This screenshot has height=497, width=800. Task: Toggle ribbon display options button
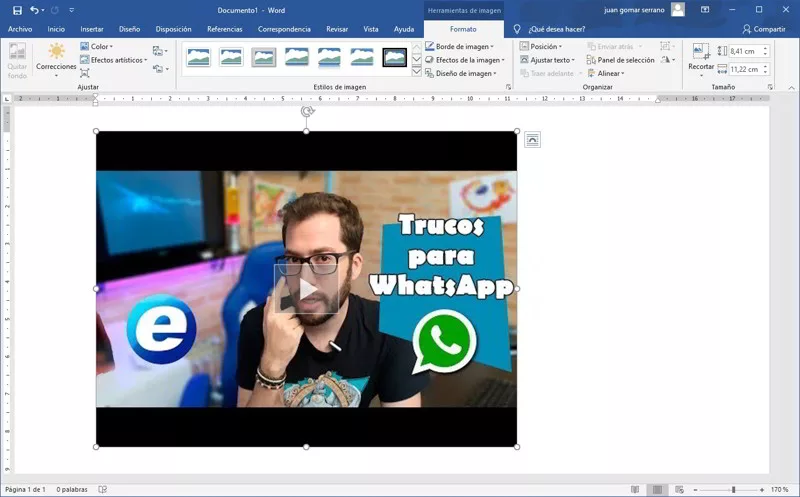click(705, 10)
